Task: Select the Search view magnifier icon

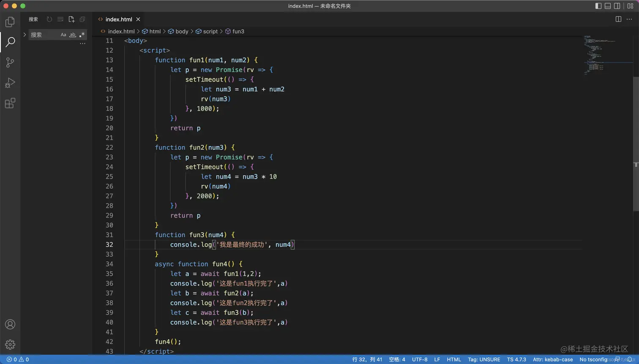Action: click(x=10, y=42)
